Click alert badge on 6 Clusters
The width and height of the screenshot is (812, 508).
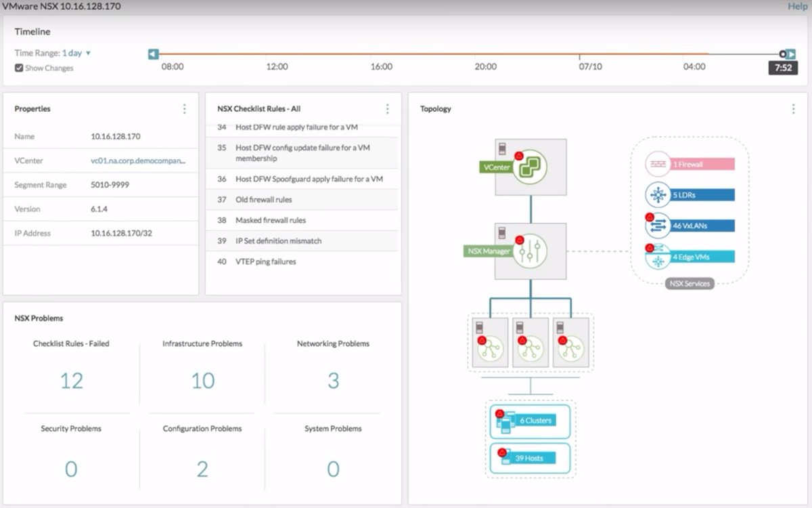[x=500, y=414]
